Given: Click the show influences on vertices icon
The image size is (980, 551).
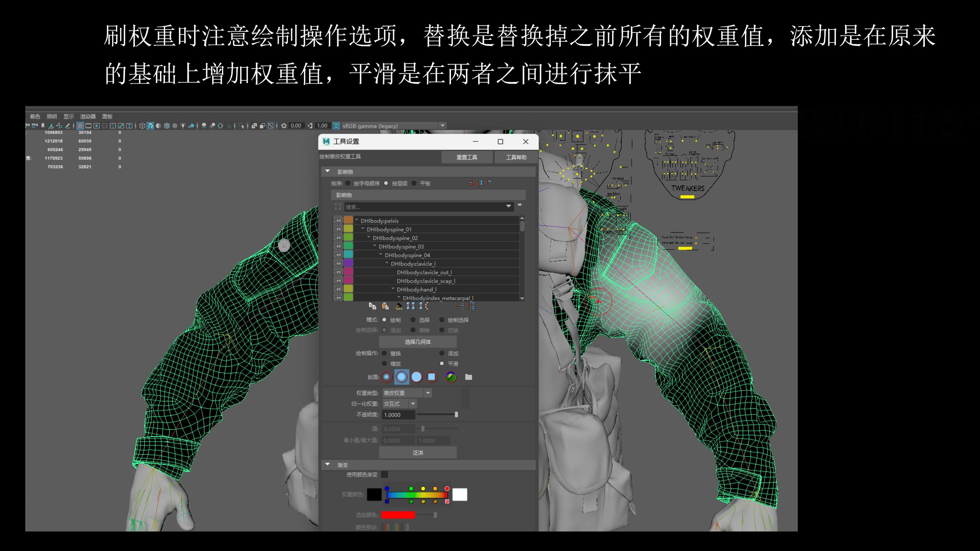Looking at the screenshot, I should pos(423,306).
